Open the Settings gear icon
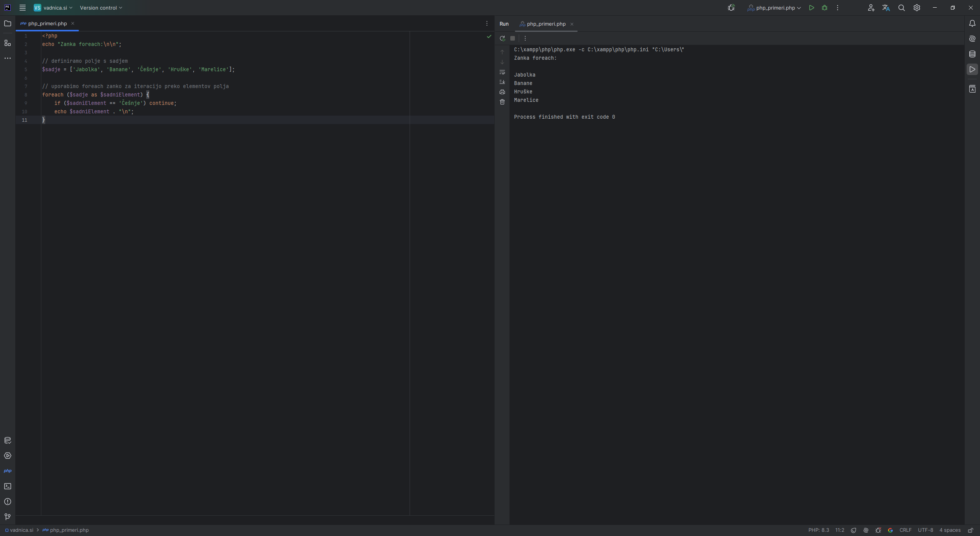The image size is (980, 536). pos(916,8)
